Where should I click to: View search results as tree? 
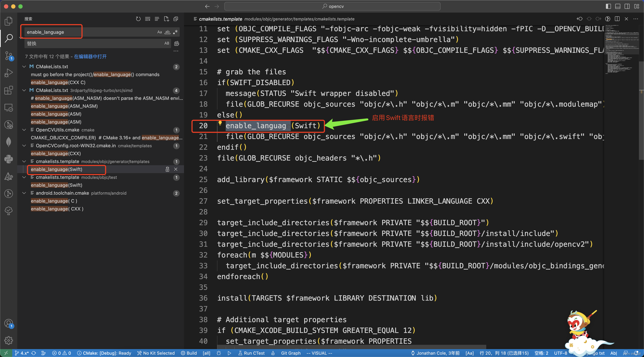click(157, 19)
